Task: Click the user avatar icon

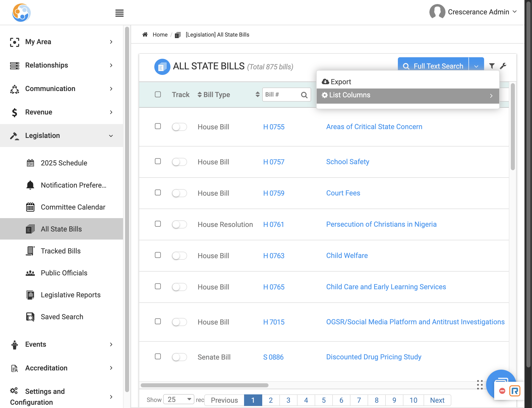Action: click(437, 12)
